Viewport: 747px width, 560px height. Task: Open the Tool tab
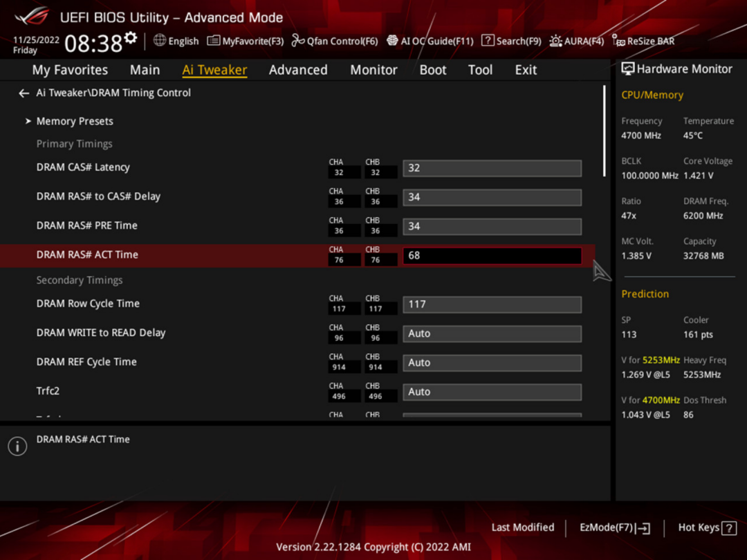click(480, 70)
